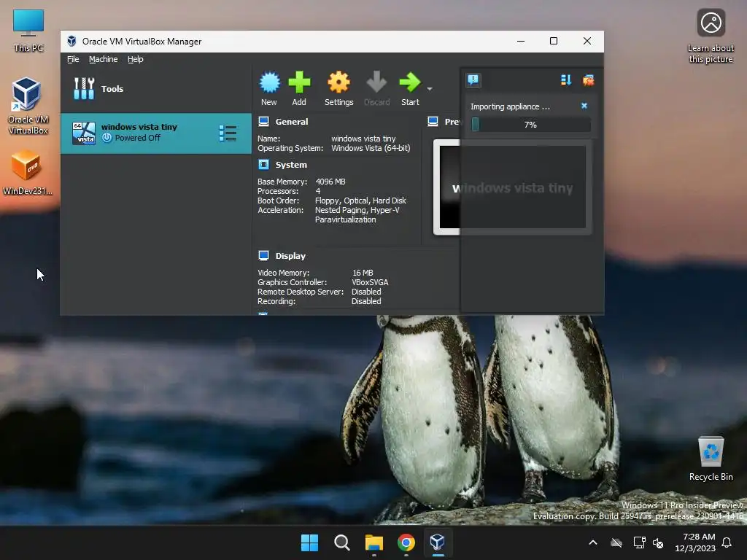The image size is (747, 560).
Task: Open the File menu
Action: pyautogui.click(x=73, y=59)
